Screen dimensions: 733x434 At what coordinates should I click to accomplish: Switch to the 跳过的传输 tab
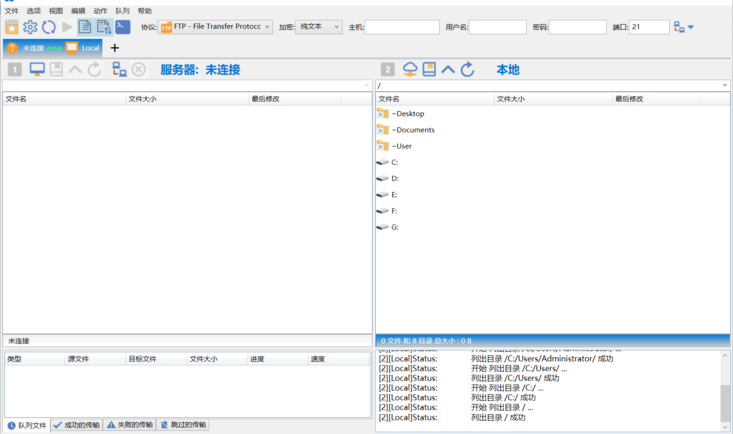pyautogui.click(x=183, y=425)
